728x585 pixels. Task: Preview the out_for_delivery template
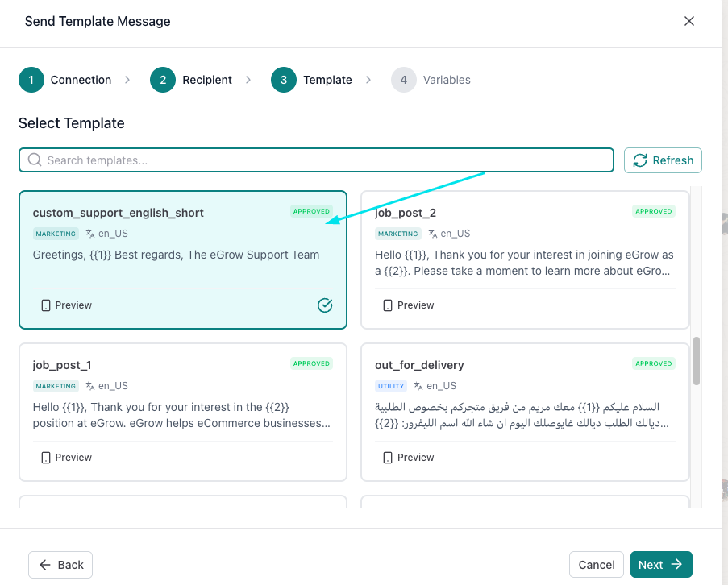point(408,458)
